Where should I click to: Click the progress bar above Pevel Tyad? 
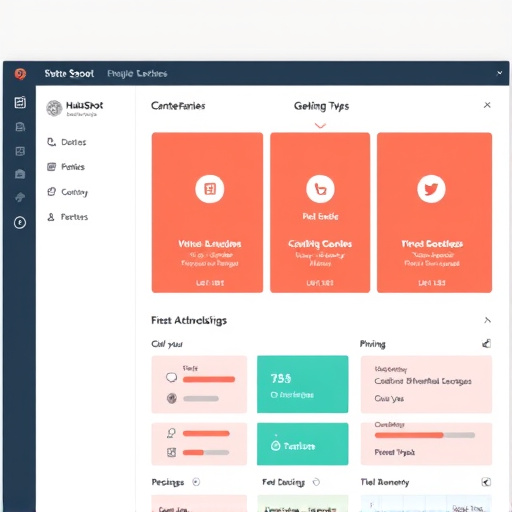click(x=425, y=435)
